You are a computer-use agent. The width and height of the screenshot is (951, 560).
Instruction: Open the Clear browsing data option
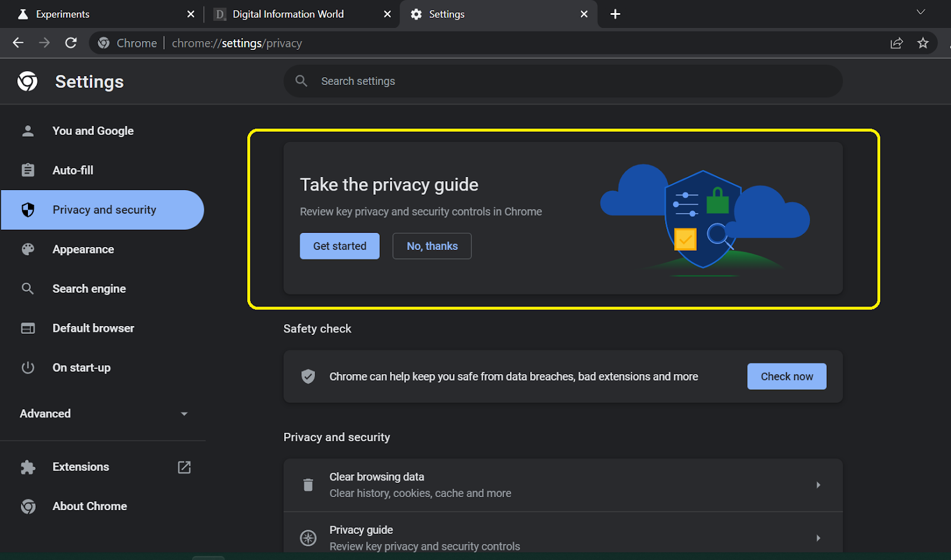click(563, 485)
